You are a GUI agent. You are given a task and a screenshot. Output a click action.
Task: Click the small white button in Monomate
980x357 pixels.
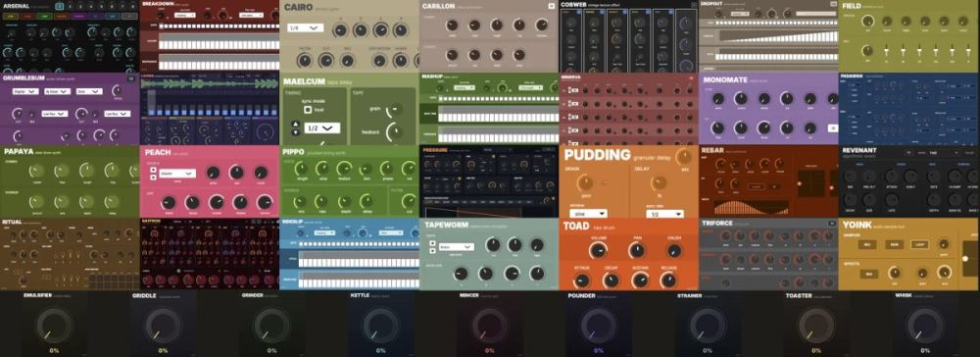pyautogui.click(x=832, y=127)
